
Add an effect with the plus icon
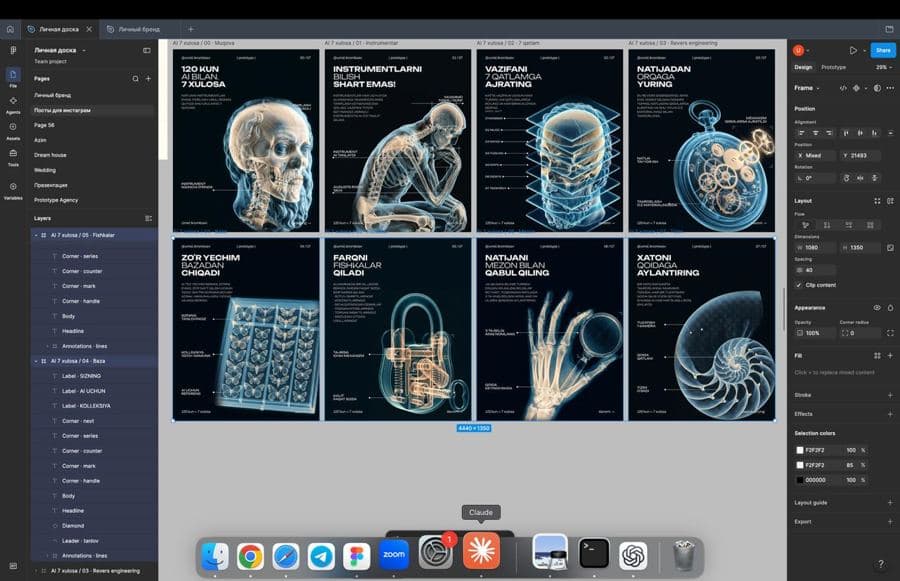(x=890, y=414)
